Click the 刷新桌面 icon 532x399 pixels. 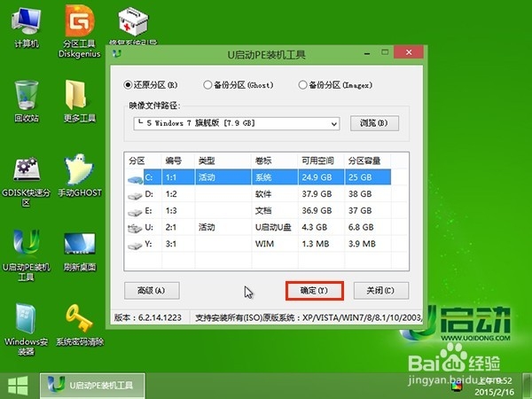pyautogui.click(x=80, y=252)
